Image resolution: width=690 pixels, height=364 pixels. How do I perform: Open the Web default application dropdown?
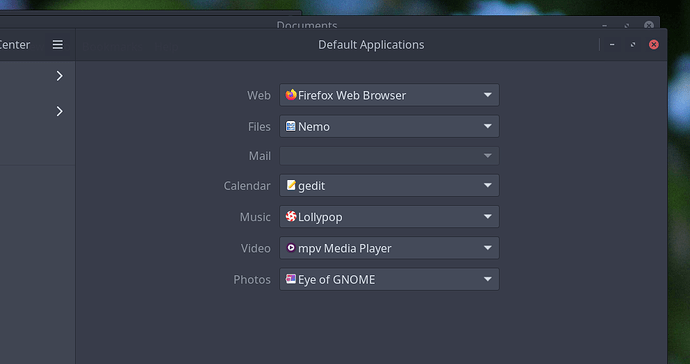[389, 95]
